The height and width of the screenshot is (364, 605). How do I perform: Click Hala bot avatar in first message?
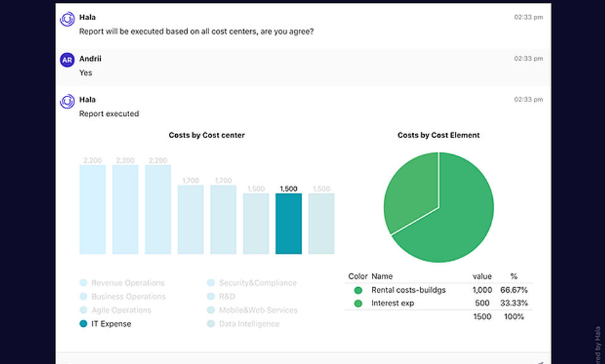(67, 19)
